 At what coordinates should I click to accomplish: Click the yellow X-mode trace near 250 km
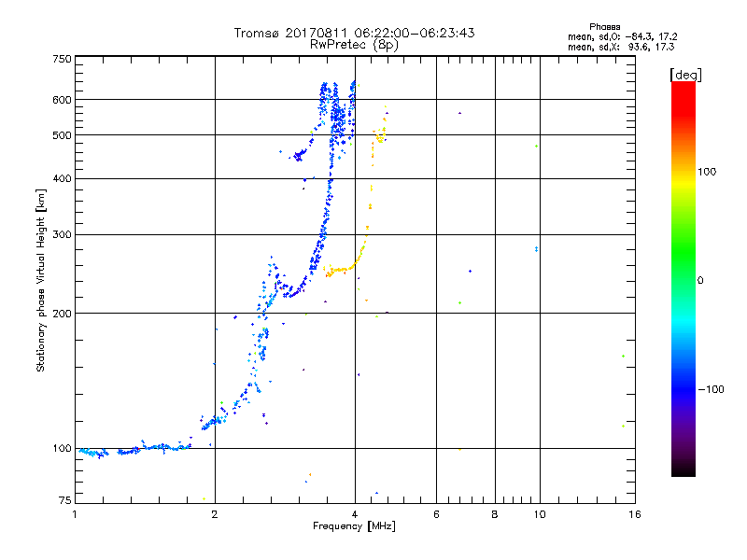click(341, 270)
